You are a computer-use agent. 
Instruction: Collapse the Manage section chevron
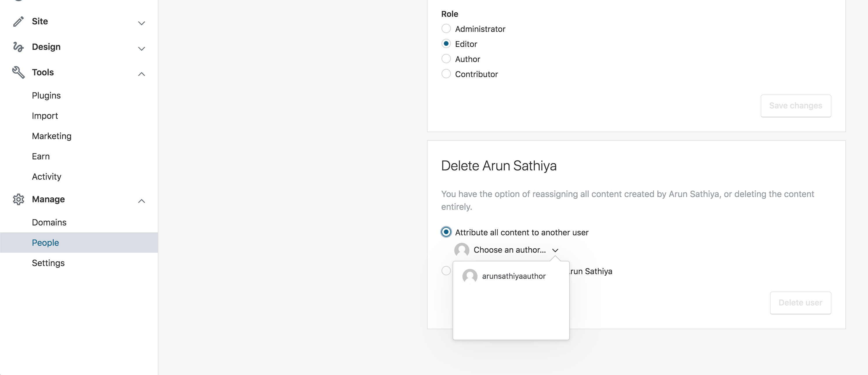tap(142, 201)
